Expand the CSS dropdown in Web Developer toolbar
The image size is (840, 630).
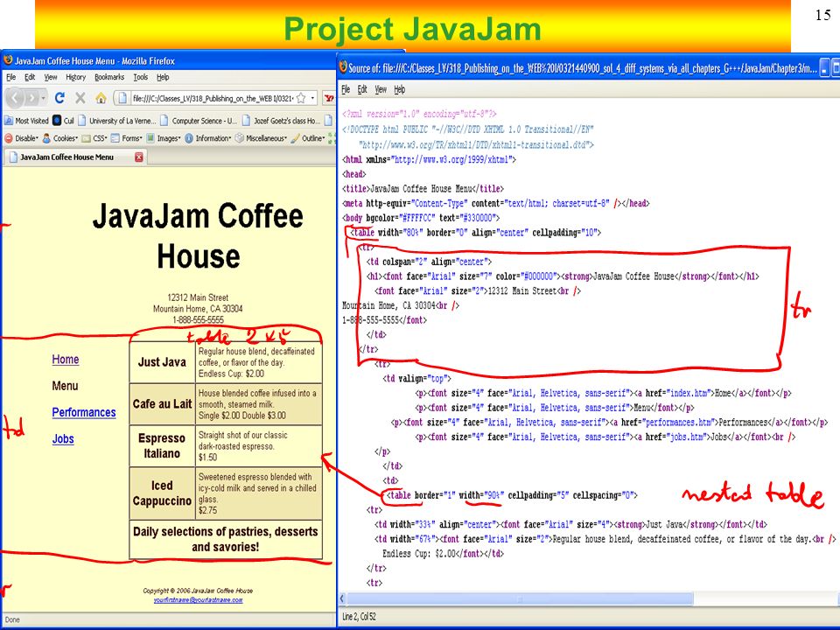[94, 138]
